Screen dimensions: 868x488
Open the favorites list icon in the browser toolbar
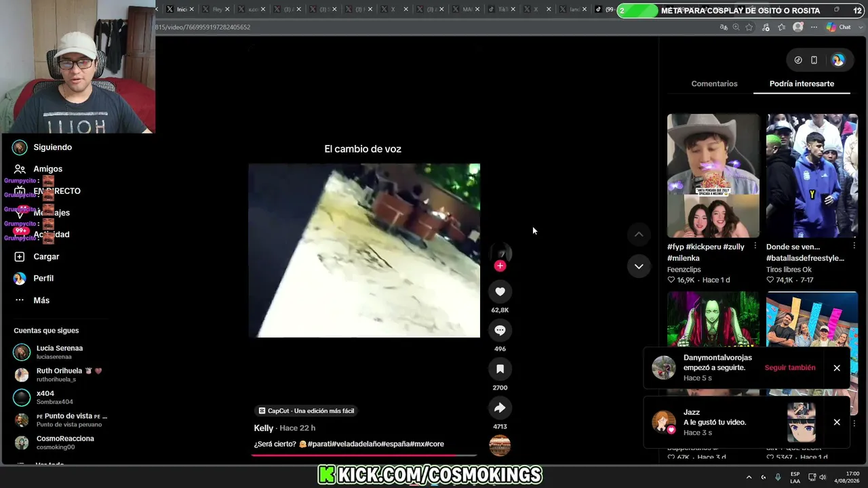click(782, 27)
